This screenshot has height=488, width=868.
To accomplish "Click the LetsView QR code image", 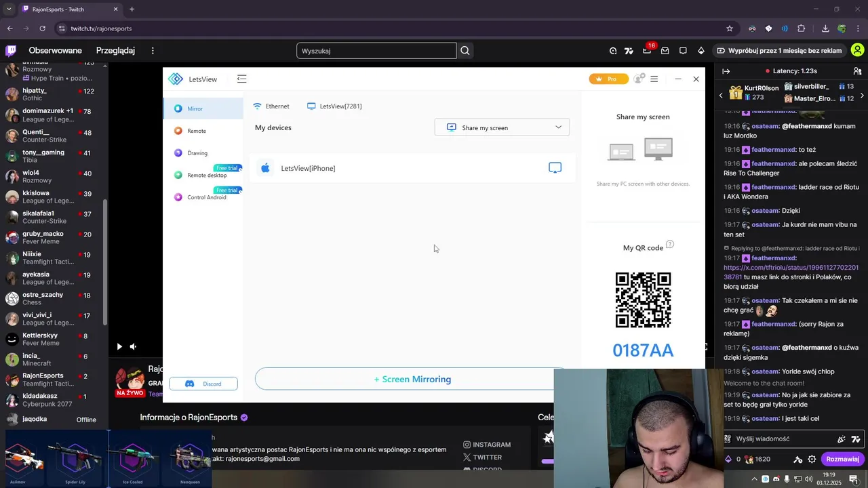I will [643, 300].
